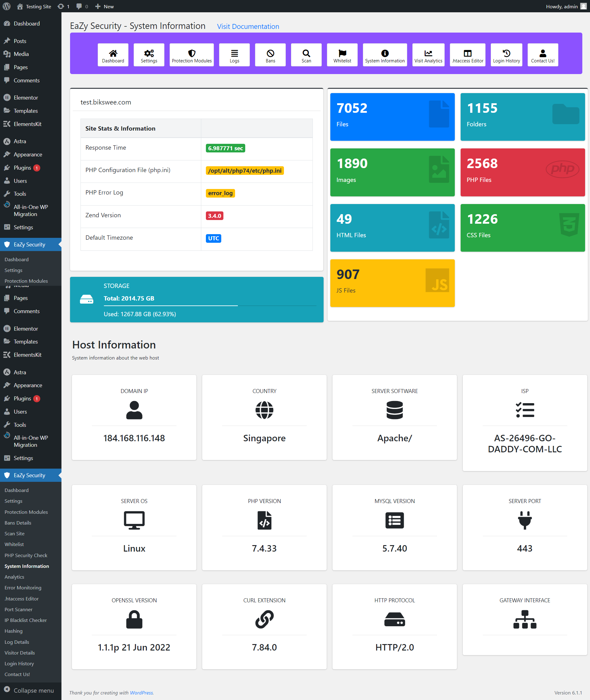Click the storage usage progress bar
590x700 pixels.
pos(210,305)
